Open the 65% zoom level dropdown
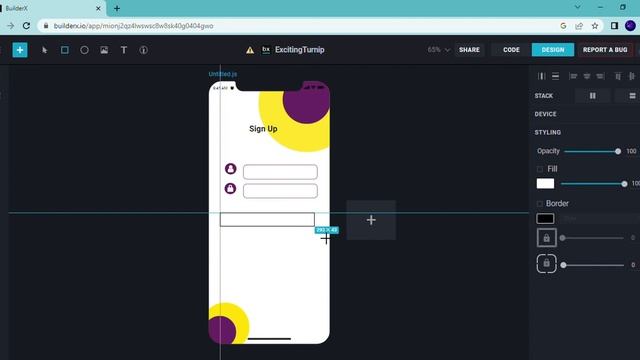Viewport: 640px width, 360px height. pyautogui.click(x=439, y=50)
